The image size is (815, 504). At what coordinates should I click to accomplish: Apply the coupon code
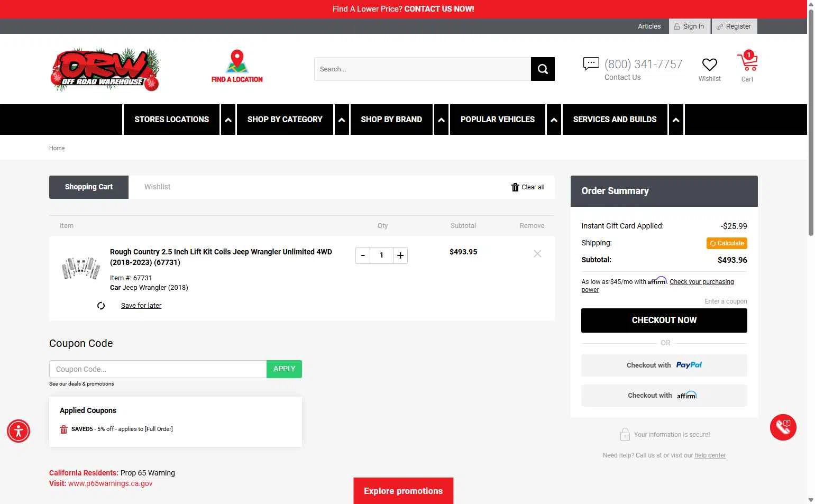click(x=284, y=369)
